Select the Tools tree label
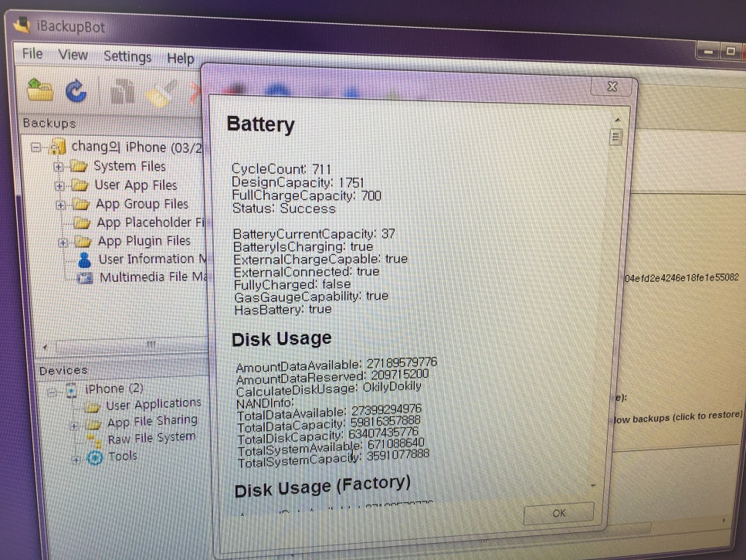 (x=122, y=456)
